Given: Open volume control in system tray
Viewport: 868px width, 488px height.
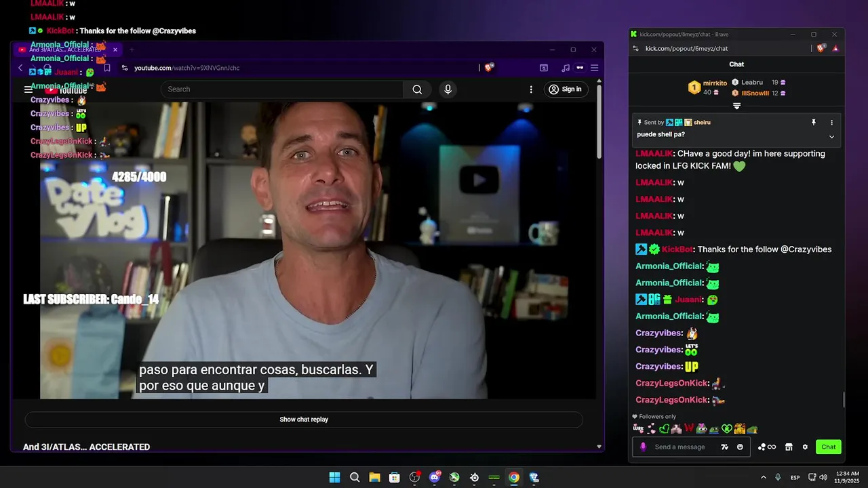Looking at the screenshot, I should pos(823,477).
